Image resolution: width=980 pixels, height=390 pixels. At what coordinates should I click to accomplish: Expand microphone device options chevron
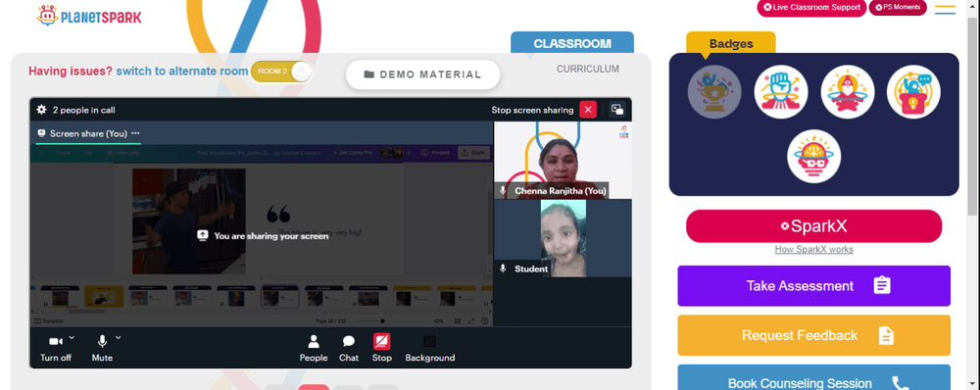(119, 337)
